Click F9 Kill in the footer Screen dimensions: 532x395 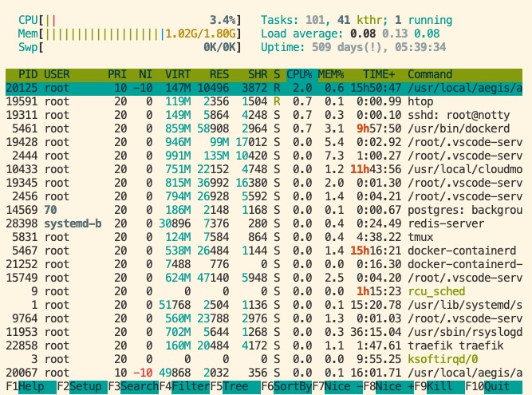pos(439,386)
